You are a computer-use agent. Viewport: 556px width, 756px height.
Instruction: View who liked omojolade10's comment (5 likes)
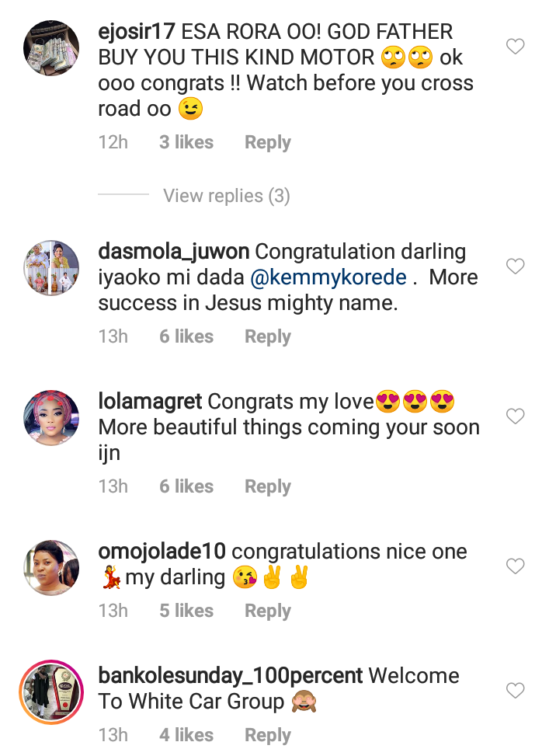tap(186, 611)
